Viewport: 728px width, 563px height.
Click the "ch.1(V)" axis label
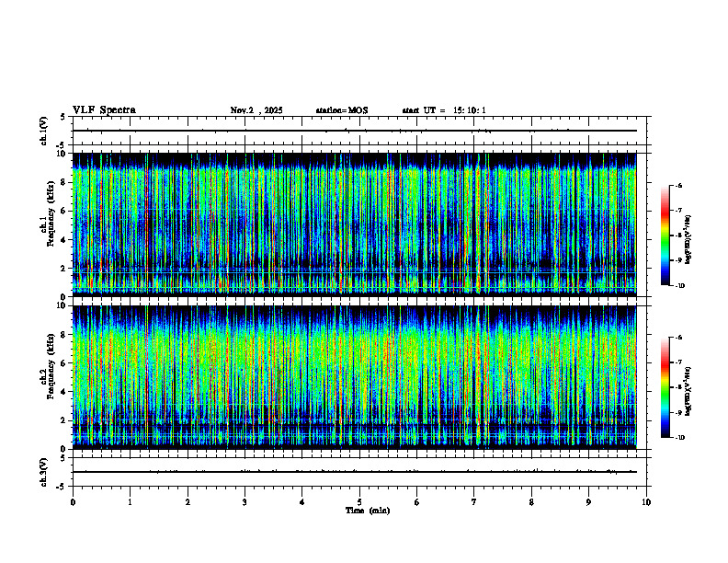tap(44, 131)
